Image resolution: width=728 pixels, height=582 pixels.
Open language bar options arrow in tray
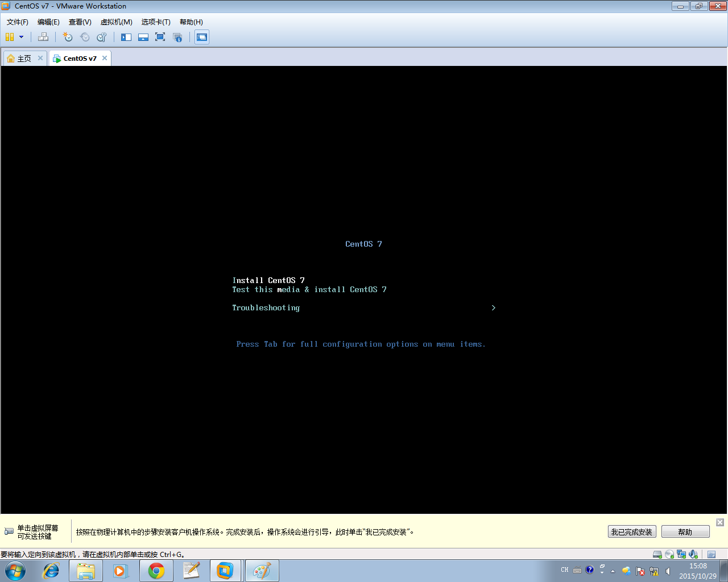pyautogui.click(x=602, y=572)
